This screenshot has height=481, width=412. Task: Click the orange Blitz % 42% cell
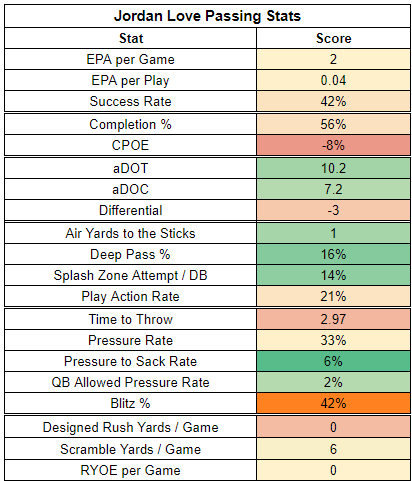coord(333,403)
